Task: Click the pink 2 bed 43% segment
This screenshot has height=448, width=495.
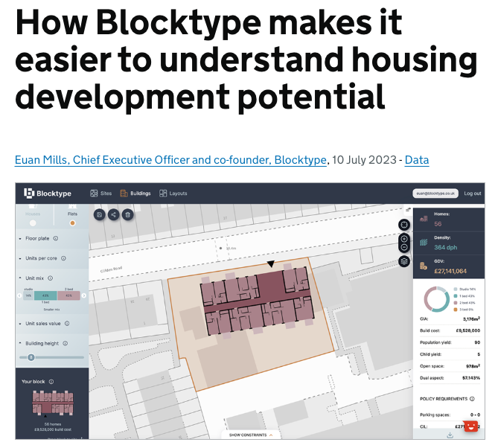Action: 68,296
